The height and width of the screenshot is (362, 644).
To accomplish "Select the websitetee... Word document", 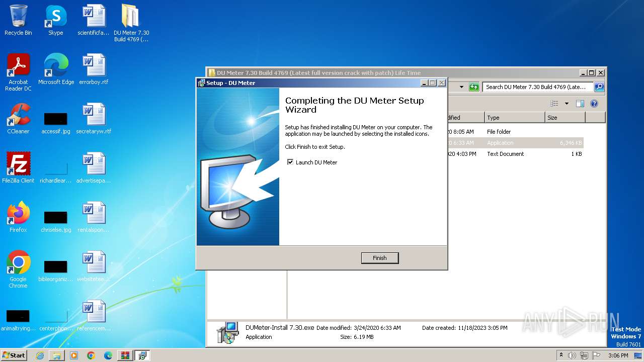I will (93, 266).
